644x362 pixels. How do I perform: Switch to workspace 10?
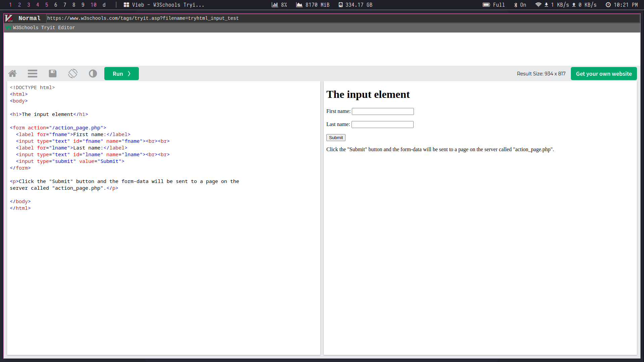(94, 5)
